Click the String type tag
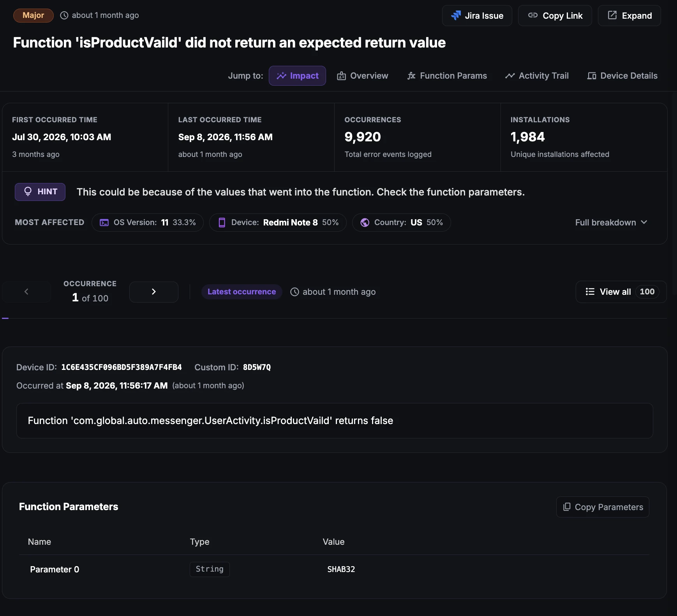The width and height of the screenshot is (677, 616). coord(210,569)
